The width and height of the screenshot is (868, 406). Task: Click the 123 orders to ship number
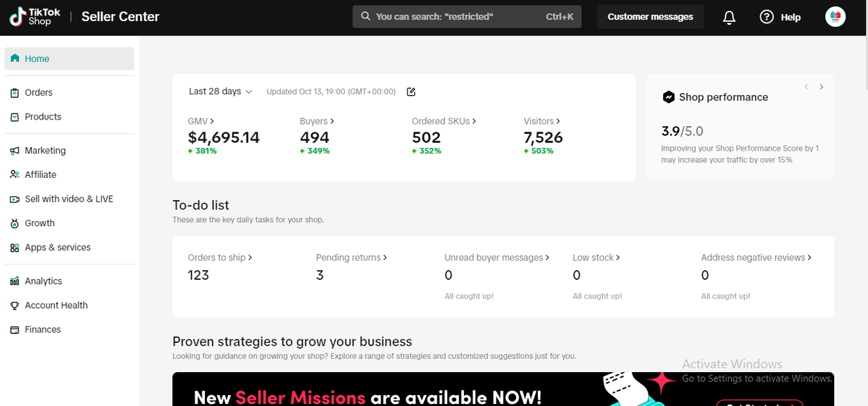pos(199,275)
